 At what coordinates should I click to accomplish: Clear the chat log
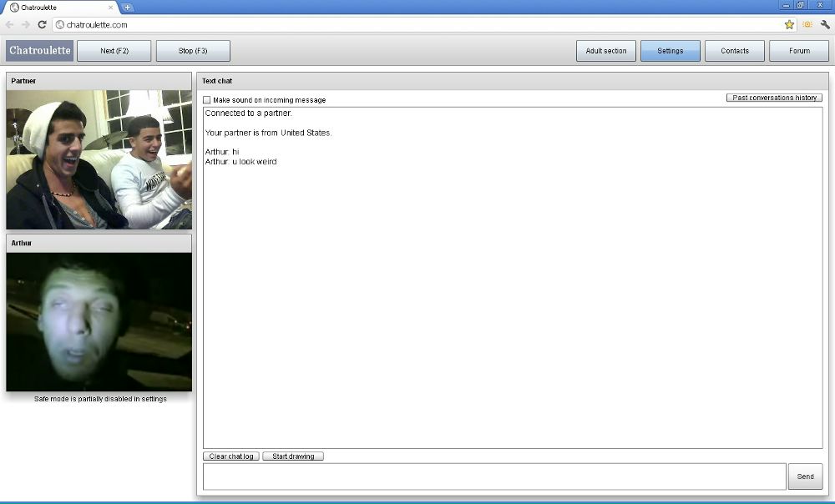click(x=231, y=456)
